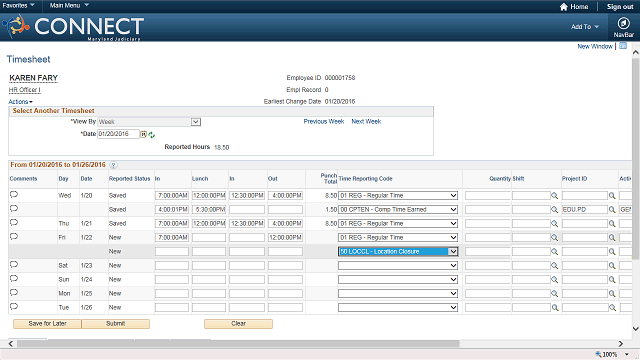Open comment bubble for the Comp Time Earned row
This screenshot has height=360, width=640.
click(14, 209)
